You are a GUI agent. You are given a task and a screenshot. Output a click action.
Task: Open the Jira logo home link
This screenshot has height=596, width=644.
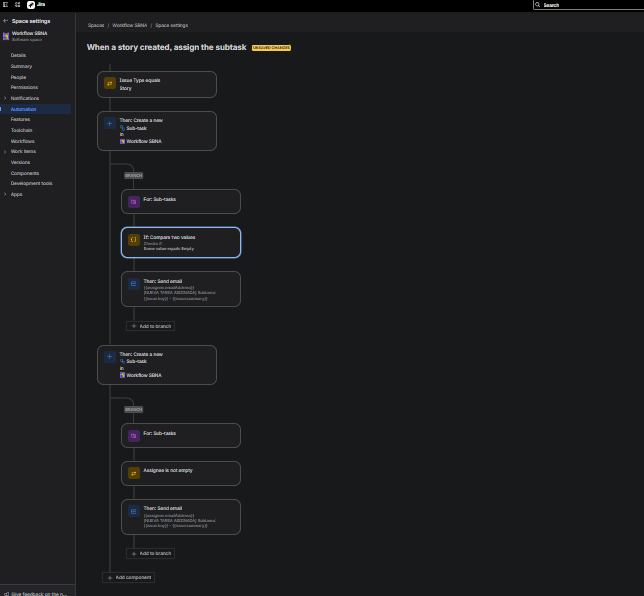coord(36,5)
